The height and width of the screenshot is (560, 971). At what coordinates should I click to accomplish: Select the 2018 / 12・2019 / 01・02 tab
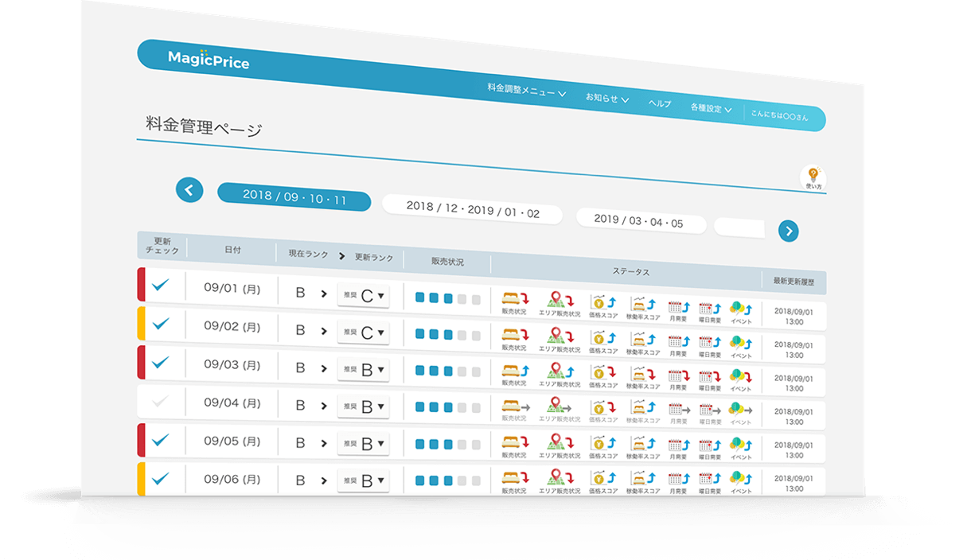pos(473,209)
